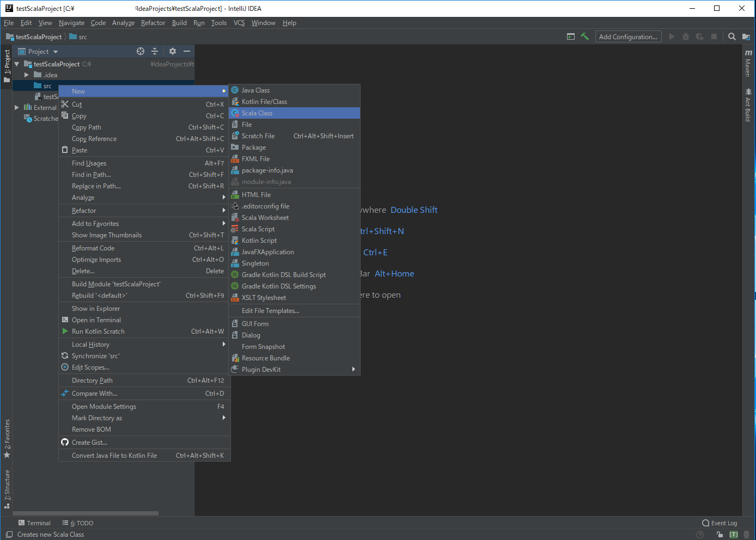This screenshot has height=540, width=756.
Task: Click the Search Everywhere magnifier icon
Action: [x=732, y=36]
